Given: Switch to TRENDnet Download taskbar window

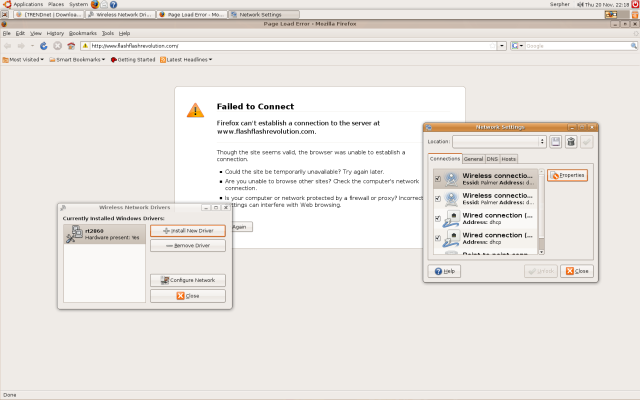Looking at the screenshot, I should 49,14.
